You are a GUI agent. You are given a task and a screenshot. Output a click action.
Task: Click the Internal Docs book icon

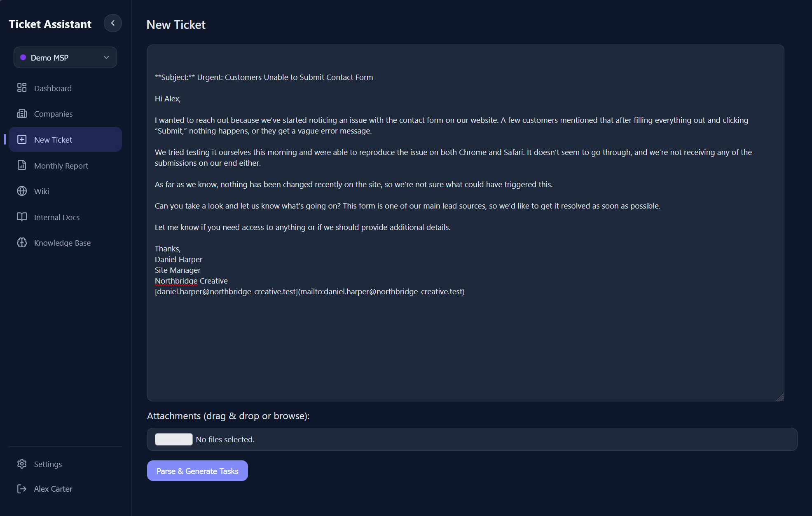click(x=22, y=217)
